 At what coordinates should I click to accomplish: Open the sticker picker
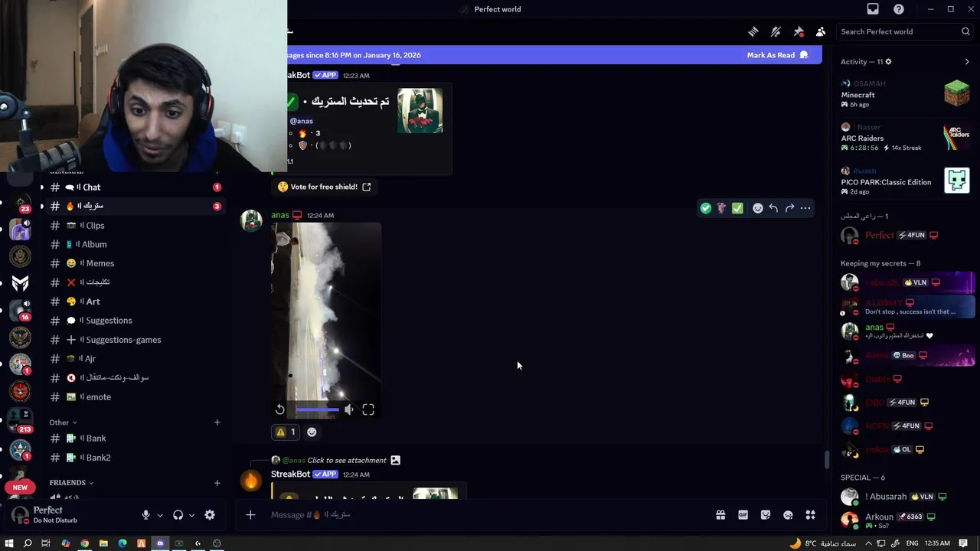766,515
